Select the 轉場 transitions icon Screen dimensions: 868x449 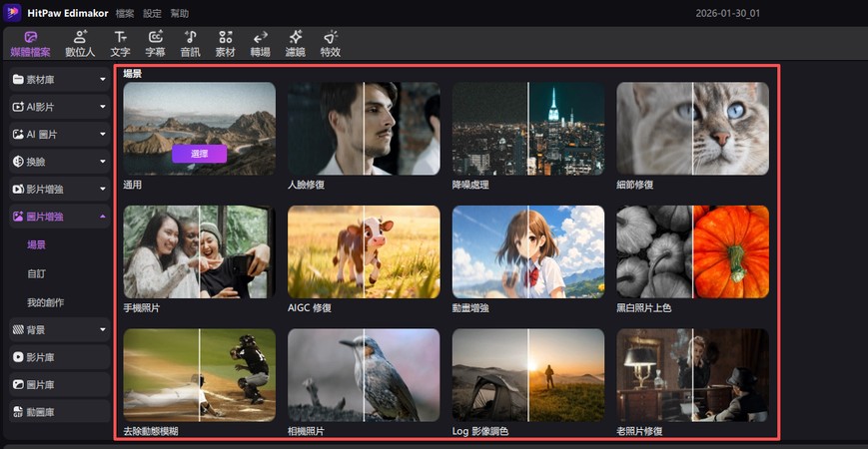(260, 43)
